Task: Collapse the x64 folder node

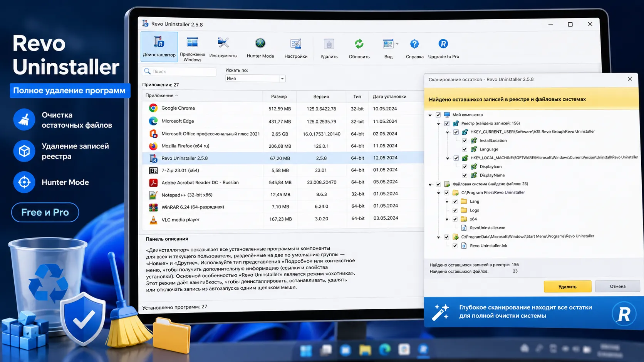Action: click(x=447, y=219)
